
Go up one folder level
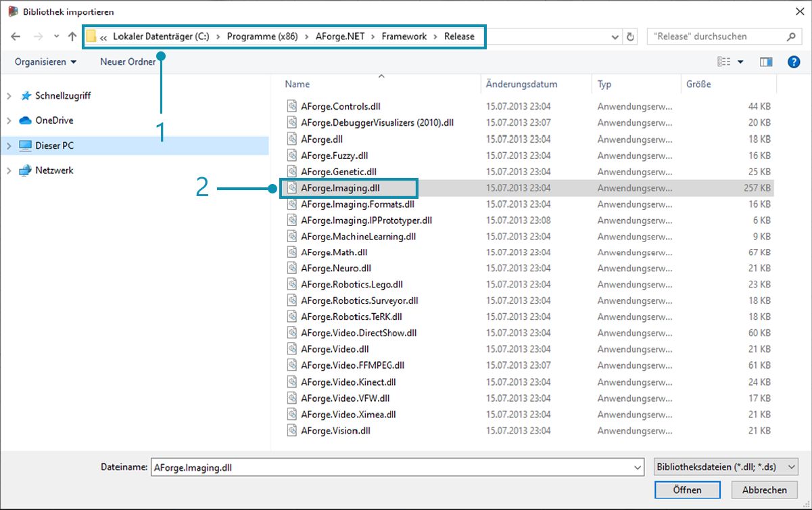72,37
